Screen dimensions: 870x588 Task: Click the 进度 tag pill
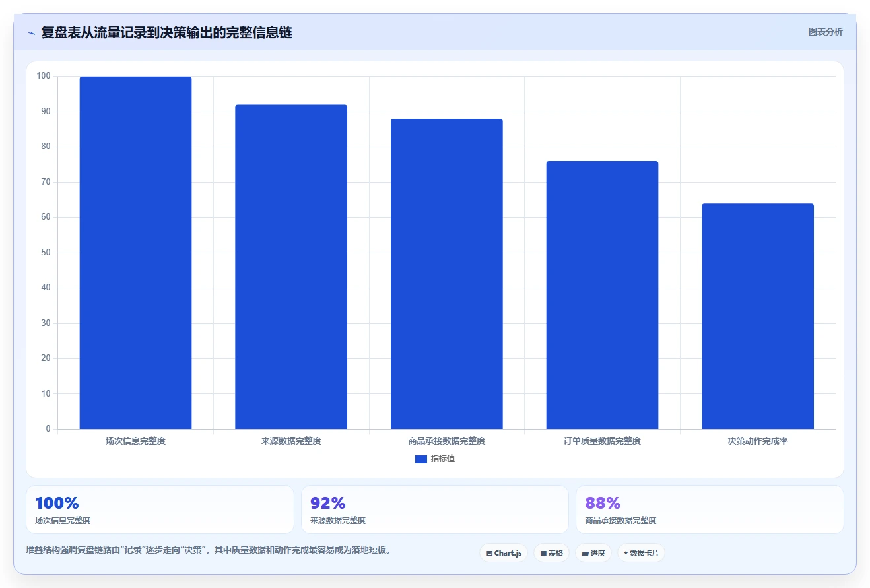click(593, 553)
